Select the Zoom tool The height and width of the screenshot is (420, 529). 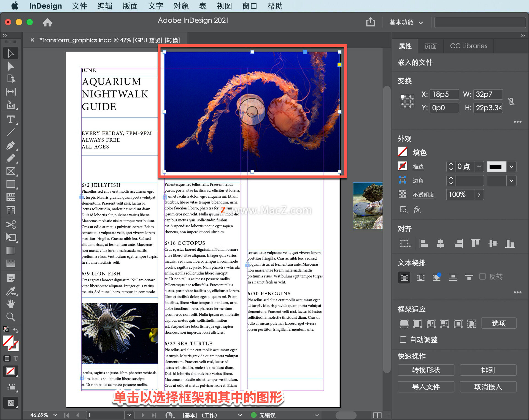coord(11,317)
